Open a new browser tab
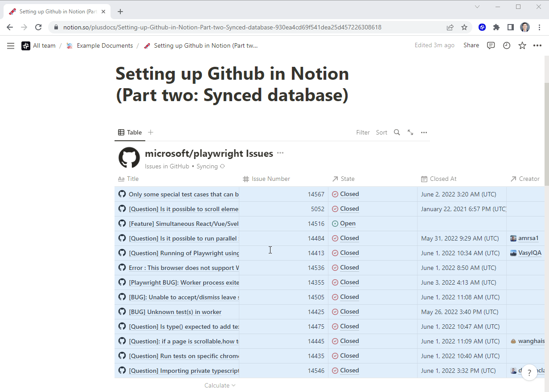The height and width of the screenshot is (392, 549). pyautogui.click(x=120, y=12)
